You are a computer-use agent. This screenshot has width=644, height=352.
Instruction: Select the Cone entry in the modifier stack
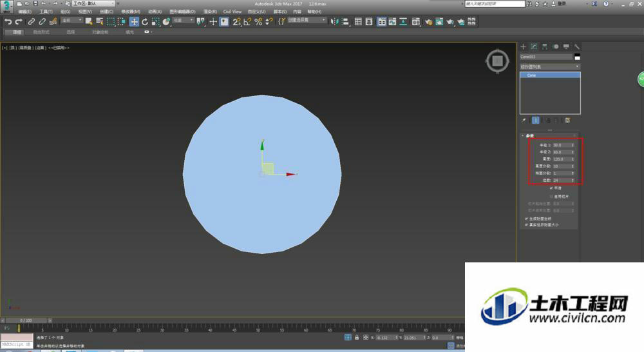point(550,75)
